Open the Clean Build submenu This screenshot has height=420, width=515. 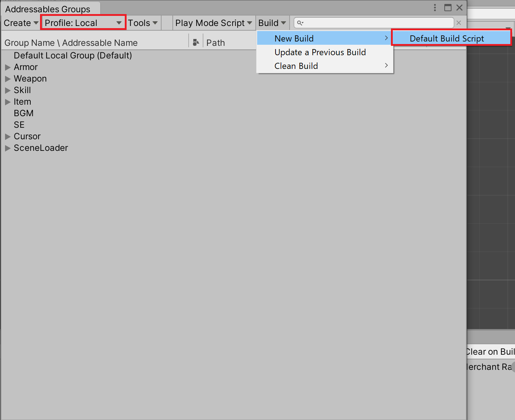pyautogui.click(x=325, y=66)
